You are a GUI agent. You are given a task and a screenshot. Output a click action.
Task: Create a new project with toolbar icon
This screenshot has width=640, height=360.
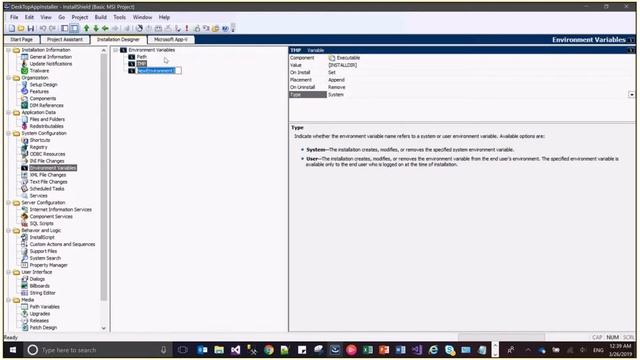click(12, 28)
